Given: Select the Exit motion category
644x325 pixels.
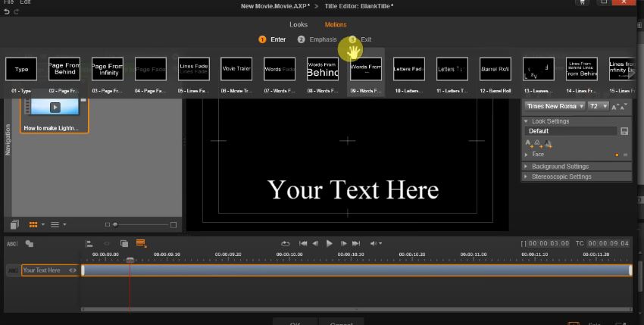Looking at the screenshot, I should pos(361,39).
